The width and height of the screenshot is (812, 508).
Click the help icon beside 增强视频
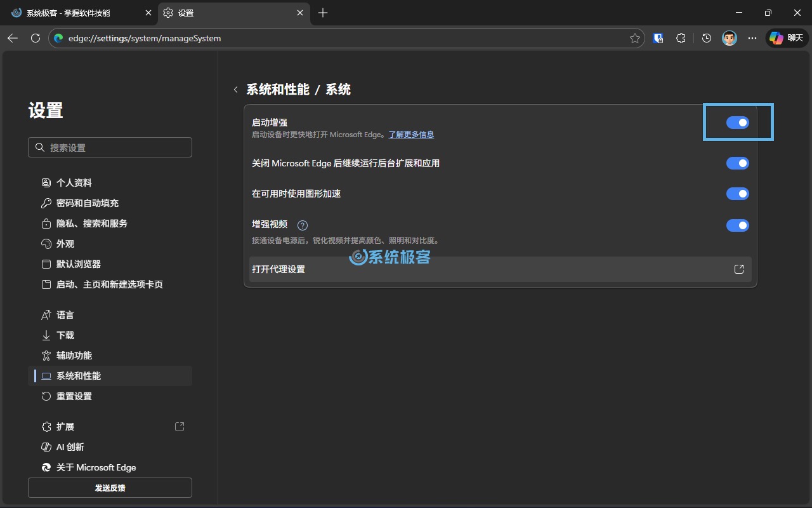pyautogui.click(x=303, y=225)
